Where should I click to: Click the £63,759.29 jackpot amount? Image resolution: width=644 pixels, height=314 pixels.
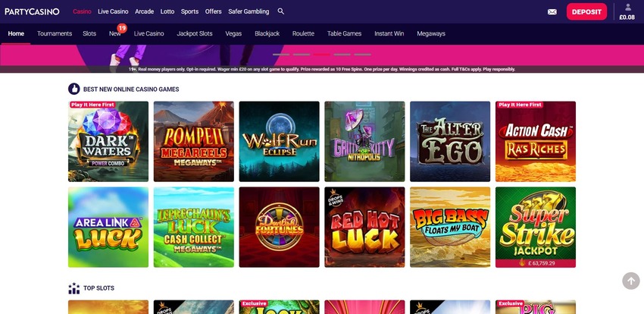539,263
